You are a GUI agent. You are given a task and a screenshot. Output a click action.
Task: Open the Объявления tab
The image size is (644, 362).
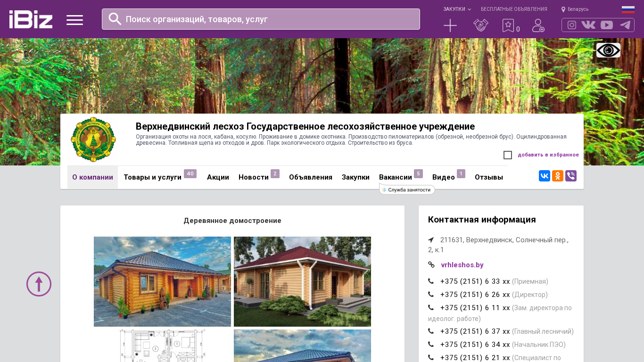[x=311, y=177]
